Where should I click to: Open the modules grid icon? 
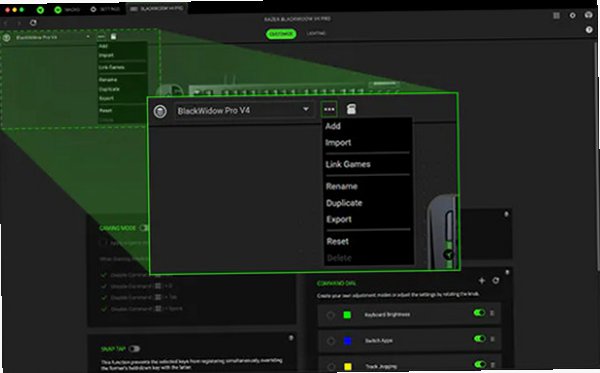tap(556, 15)
